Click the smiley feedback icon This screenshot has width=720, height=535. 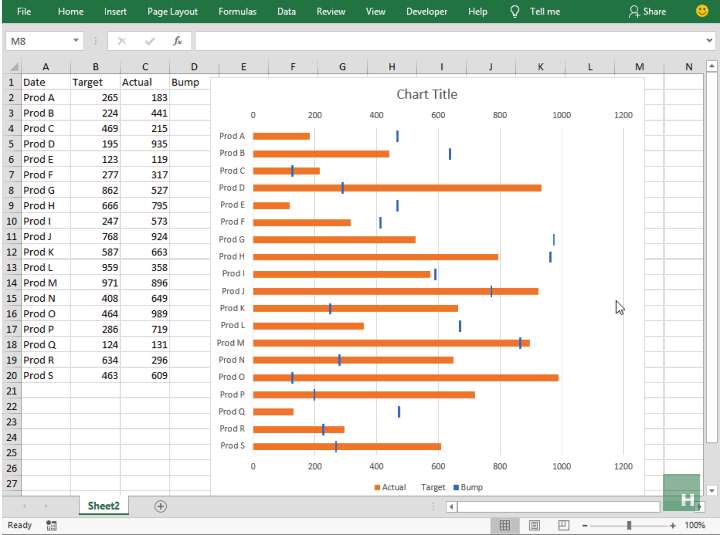[x=702, y=11]
